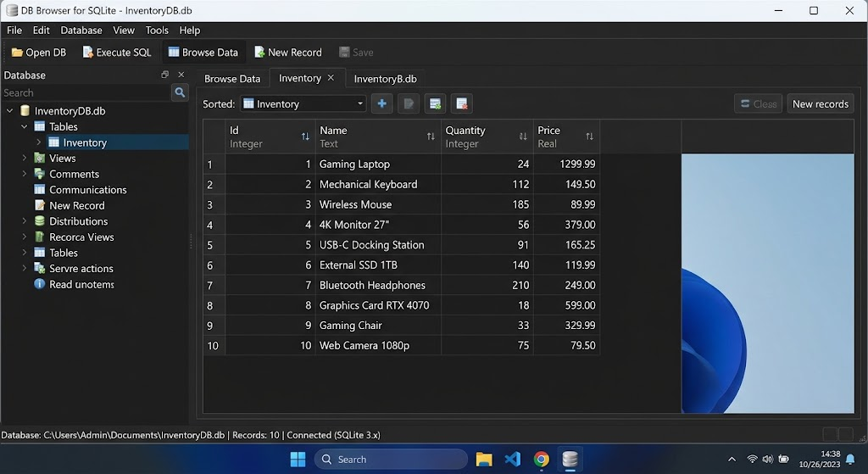Close the Inventory tab

click(331, 77)
